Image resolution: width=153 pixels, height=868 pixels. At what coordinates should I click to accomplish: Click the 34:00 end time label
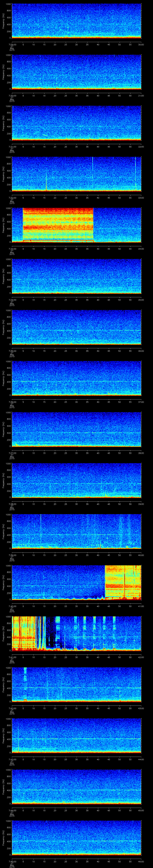141,249
